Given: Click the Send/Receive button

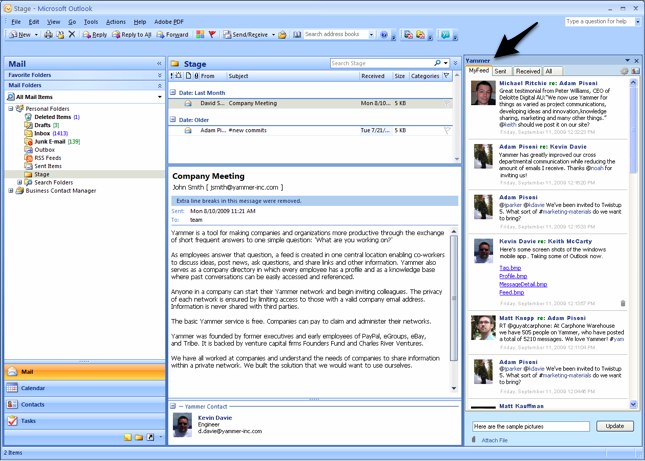Looking at the screenshot, I should click(246, 35).
